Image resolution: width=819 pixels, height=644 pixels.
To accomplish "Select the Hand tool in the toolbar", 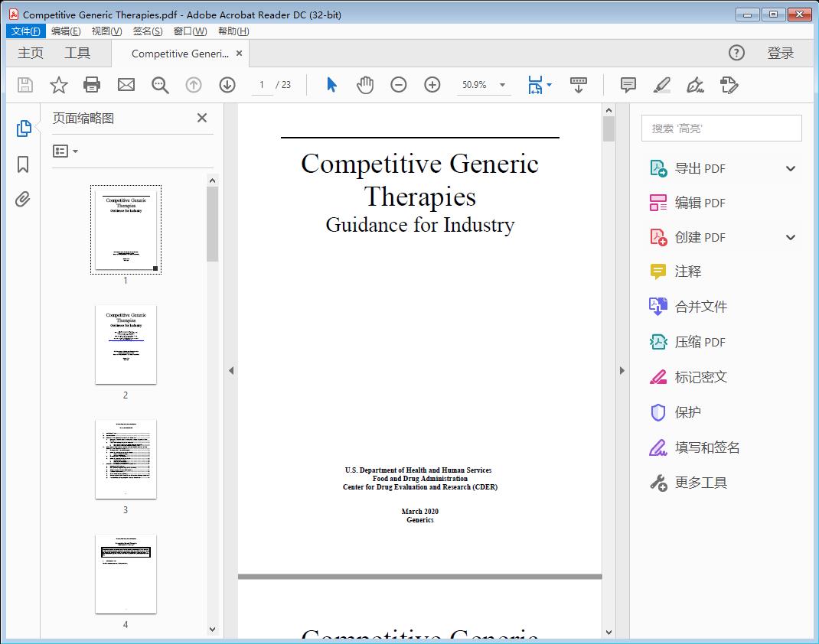I will click(x=365, y=85).
